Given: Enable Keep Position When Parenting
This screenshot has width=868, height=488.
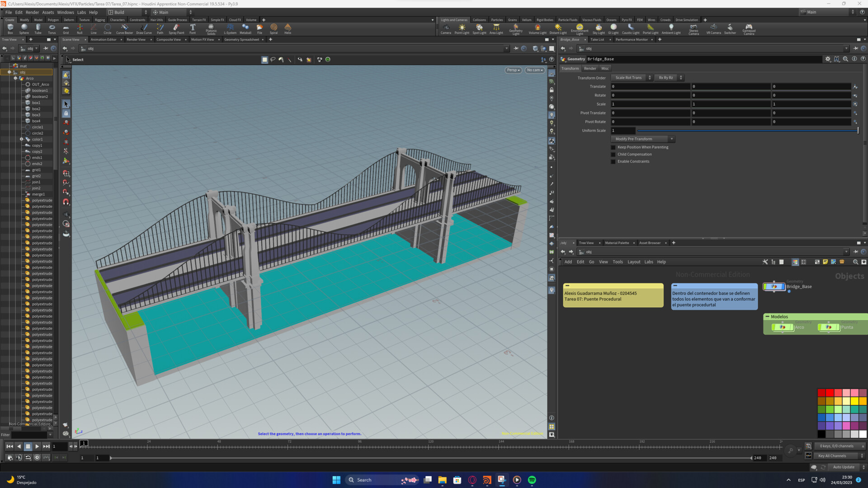Looking at the screenshot, I should coord(613,147).
